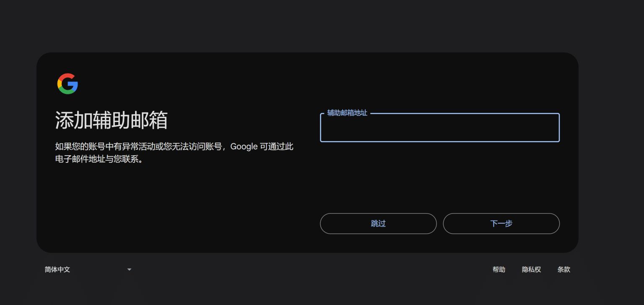
Task: Click the 跳过 button
Action: click(x=378, y=224)
